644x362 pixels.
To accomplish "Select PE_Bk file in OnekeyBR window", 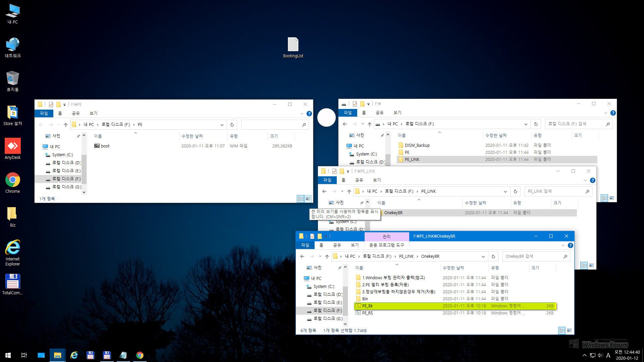I will (x=455, y=306).
